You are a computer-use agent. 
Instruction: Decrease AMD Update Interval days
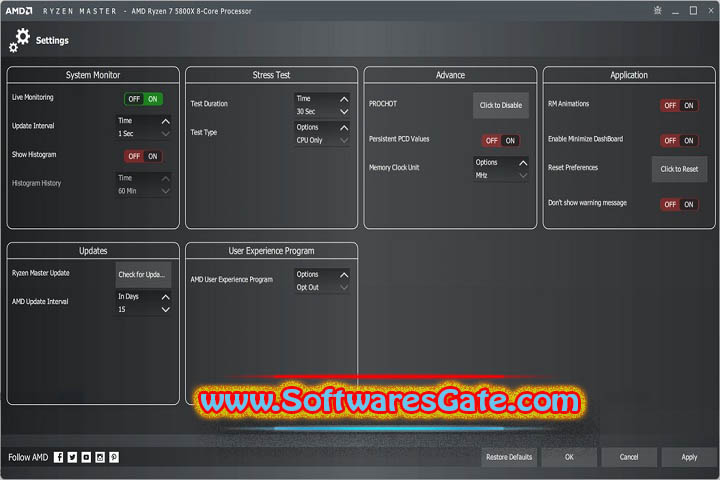tap(166, 310)
